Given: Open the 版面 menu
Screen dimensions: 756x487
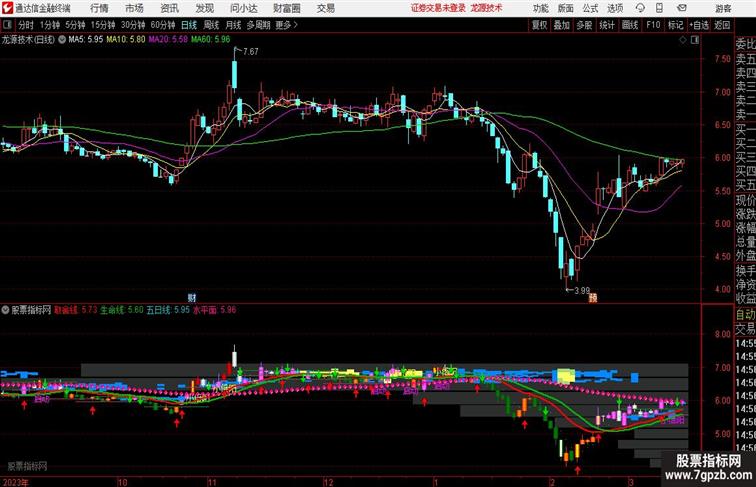Looking at the screenshot, I should [x=566, y=8].
